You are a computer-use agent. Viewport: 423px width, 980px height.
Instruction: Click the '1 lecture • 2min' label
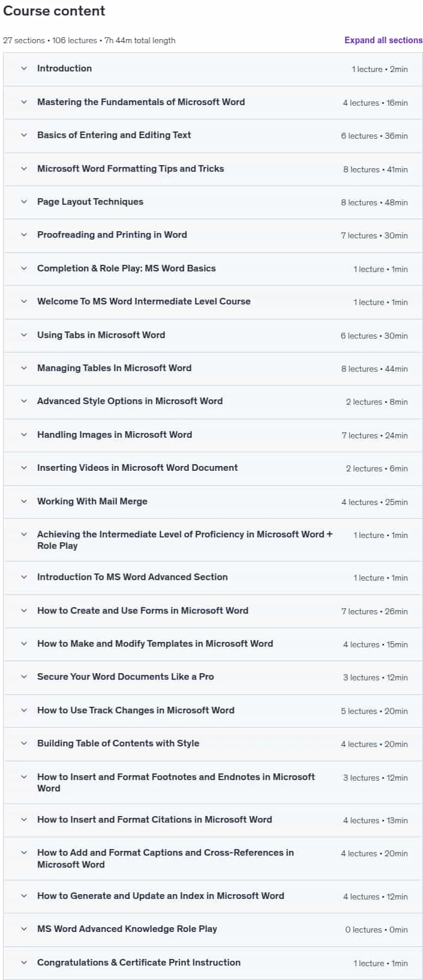tap(380, 69)
